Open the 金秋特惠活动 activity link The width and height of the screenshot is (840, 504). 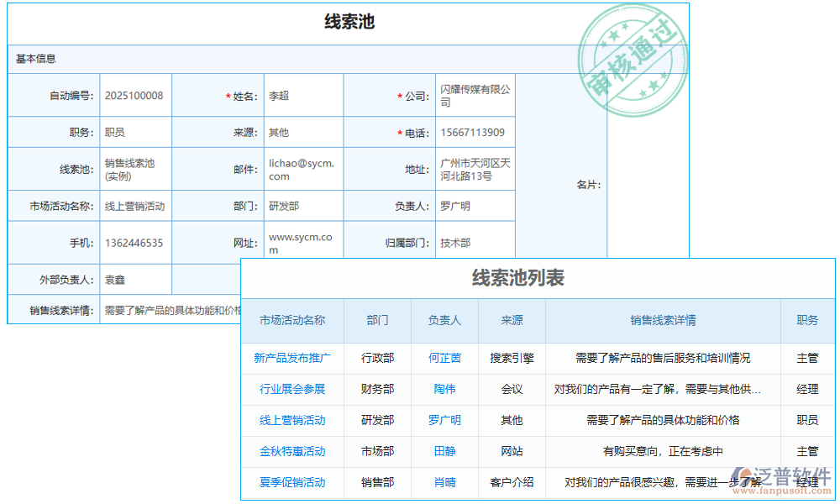click(291, 452)
